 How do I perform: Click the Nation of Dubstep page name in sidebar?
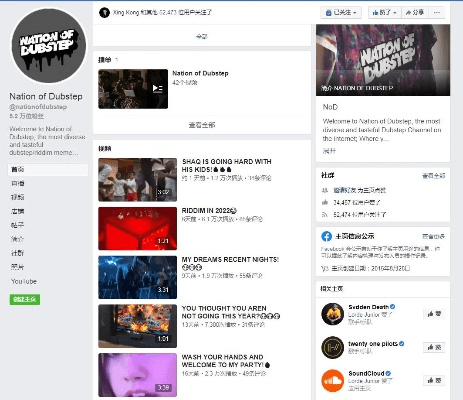[46, 97]
